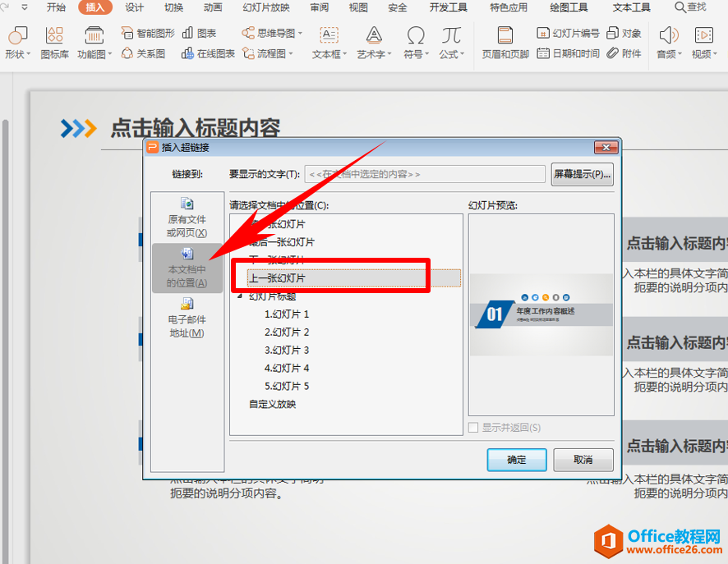Switch to the Review (审阅) tab

pyautogui.click(x=320, y=7)
